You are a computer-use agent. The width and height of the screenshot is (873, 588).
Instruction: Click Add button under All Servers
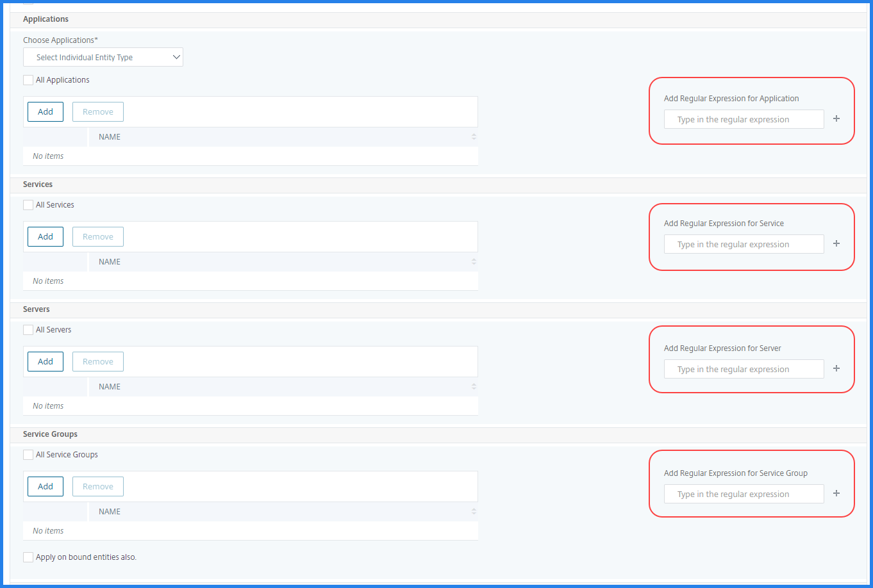pos(46,361)
